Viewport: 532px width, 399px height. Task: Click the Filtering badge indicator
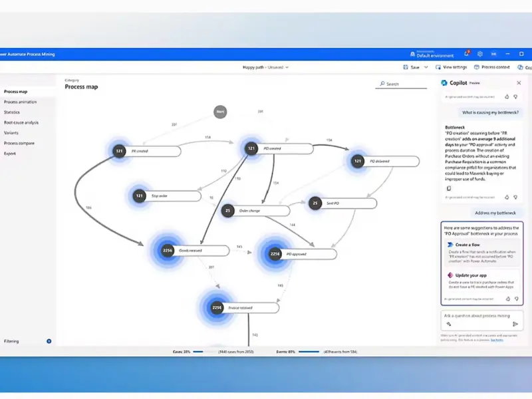(49, 341)
